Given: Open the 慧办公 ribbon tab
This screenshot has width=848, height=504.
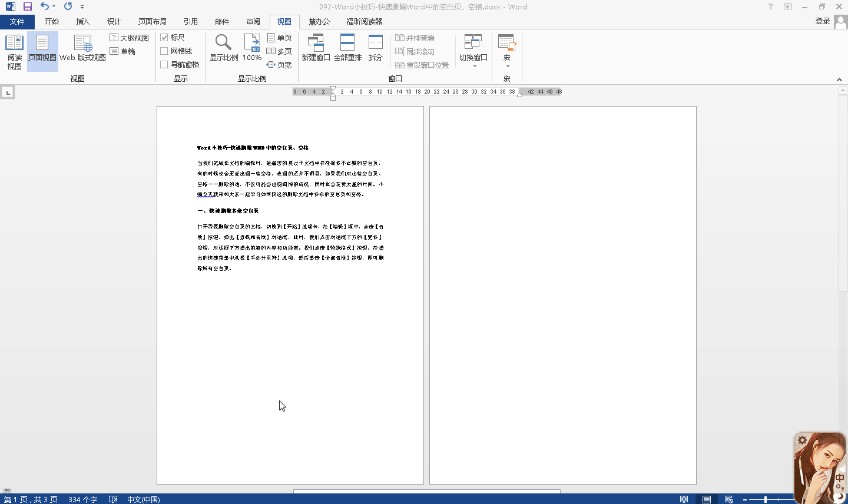Looking at the screenshot, I should [318, 21].
